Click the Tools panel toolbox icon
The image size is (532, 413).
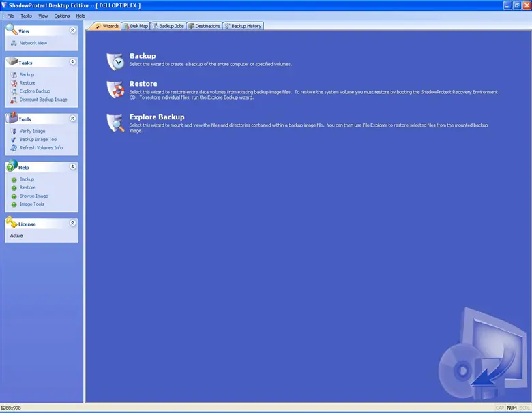pyautogui.click(x=12, y=117)
